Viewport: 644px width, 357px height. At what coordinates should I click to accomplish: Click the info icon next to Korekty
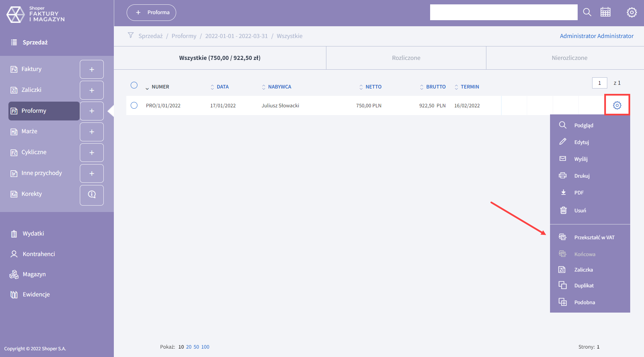(92, 194)
